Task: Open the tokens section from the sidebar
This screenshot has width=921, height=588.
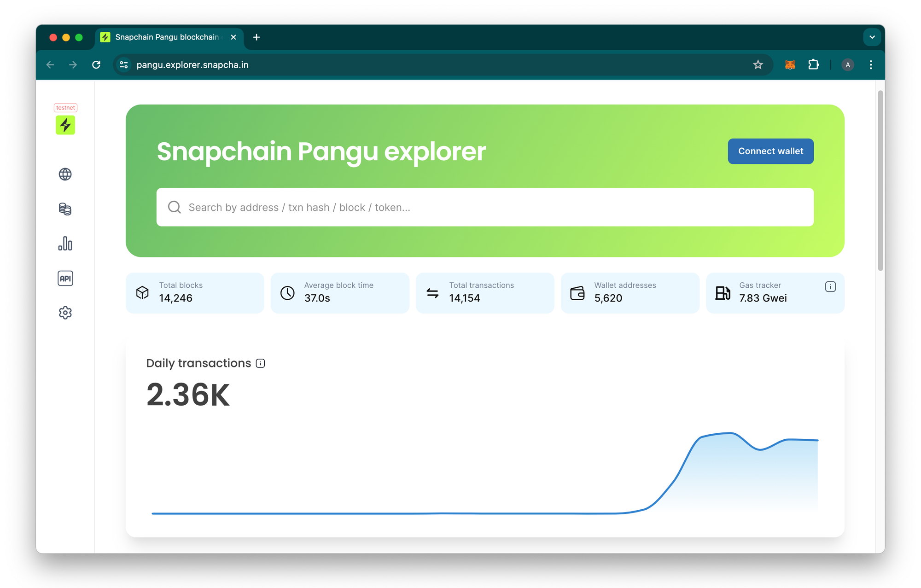Action: (x=65, y=209)
